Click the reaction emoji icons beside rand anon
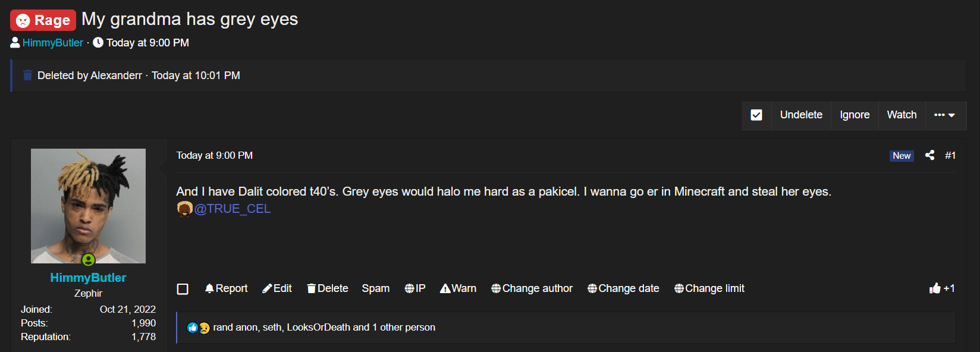 (199, 328)
